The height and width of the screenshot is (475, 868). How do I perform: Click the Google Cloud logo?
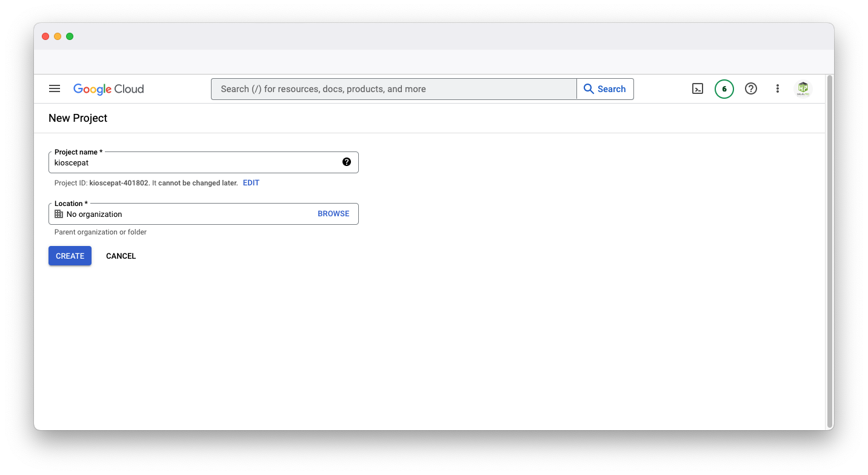point(109,89)
